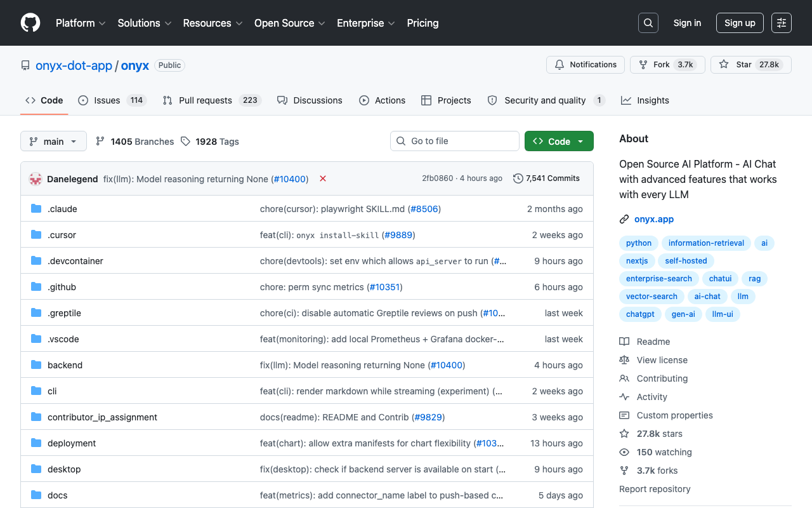
Task: Expand the Enterprise menu
Action: pyautogui.click(x=366, y=23)
